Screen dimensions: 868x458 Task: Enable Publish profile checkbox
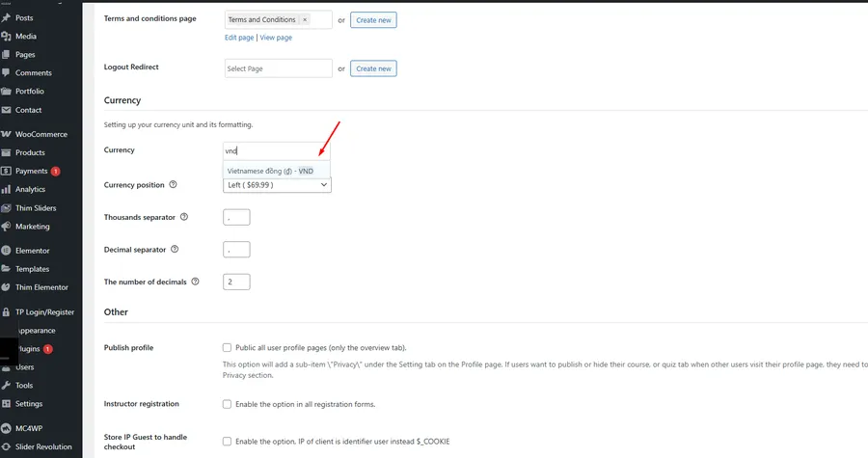227,348
